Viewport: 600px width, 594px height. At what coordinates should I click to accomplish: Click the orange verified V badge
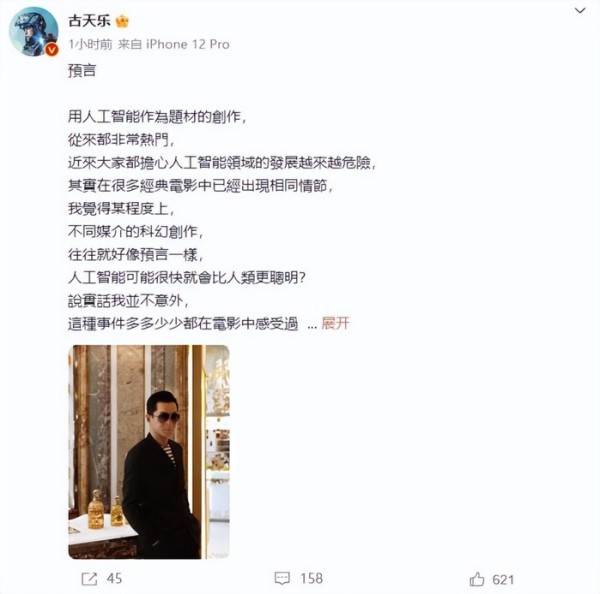tap(52, 50)
